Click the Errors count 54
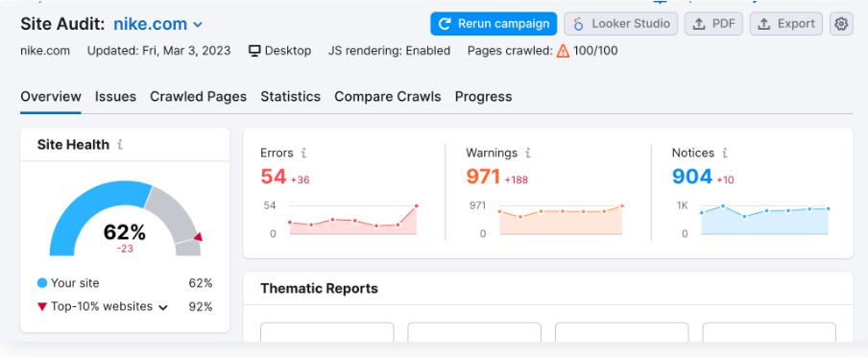868x357 pixels. 274,177
